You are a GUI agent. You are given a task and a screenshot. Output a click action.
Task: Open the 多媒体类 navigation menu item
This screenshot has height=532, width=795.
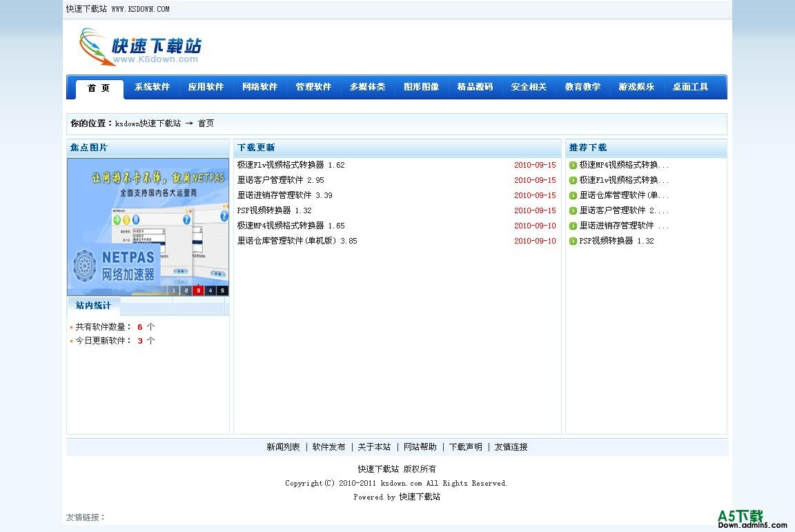pos(367,87)
